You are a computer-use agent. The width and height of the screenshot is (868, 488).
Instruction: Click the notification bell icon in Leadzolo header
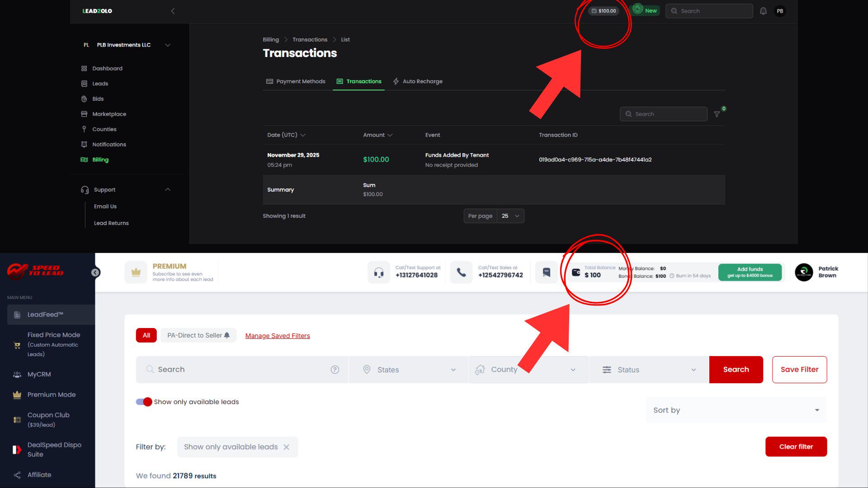tap(763, 11)
